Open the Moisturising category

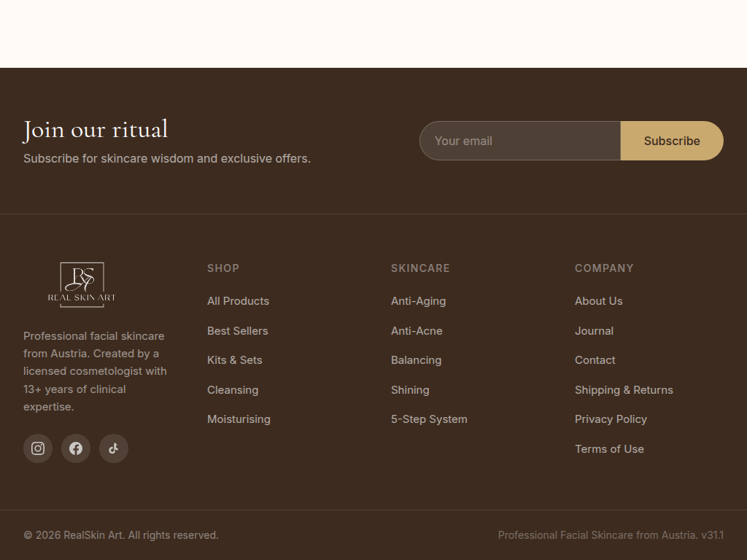coord(239,419)
